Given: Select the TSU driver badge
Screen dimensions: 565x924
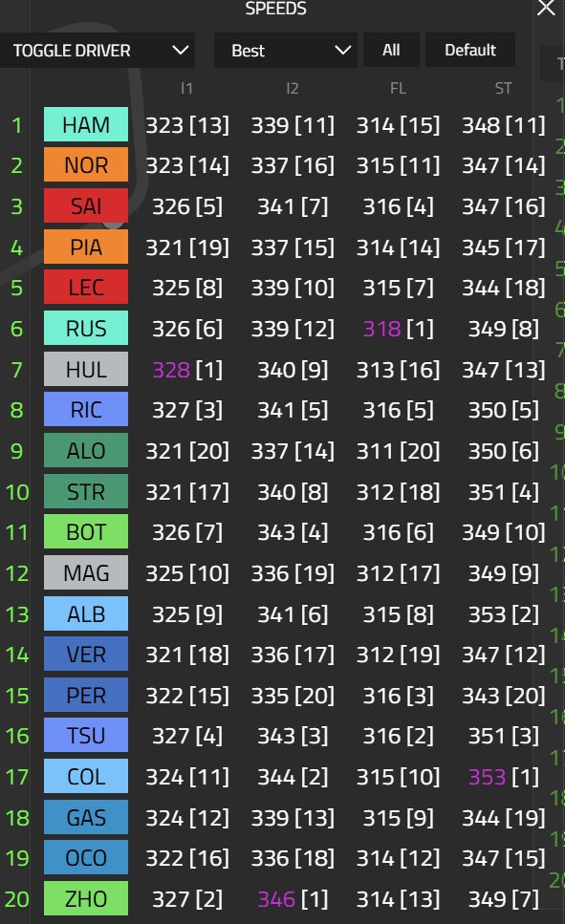Looking at the screenshot, I should [86, 736].
